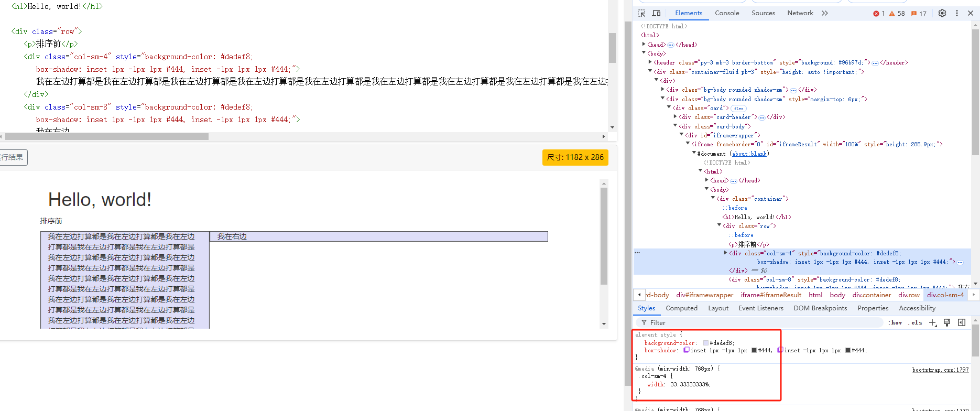The image size is (980, 411).
Task: Collapse the card div node
Action: pyautogui.click(x=669, y=107)
